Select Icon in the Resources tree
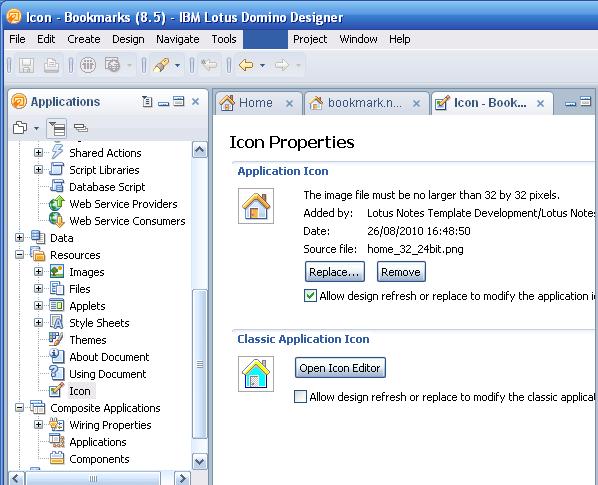 80,391
